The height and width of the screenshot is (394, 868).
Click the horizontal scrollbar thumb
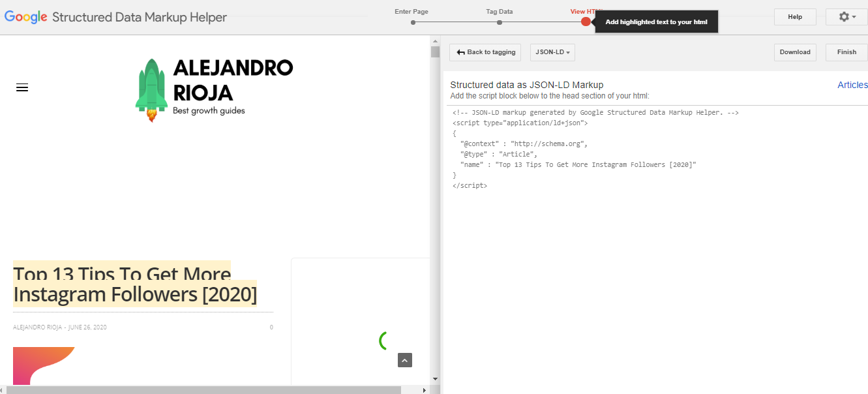coord(203,390)
